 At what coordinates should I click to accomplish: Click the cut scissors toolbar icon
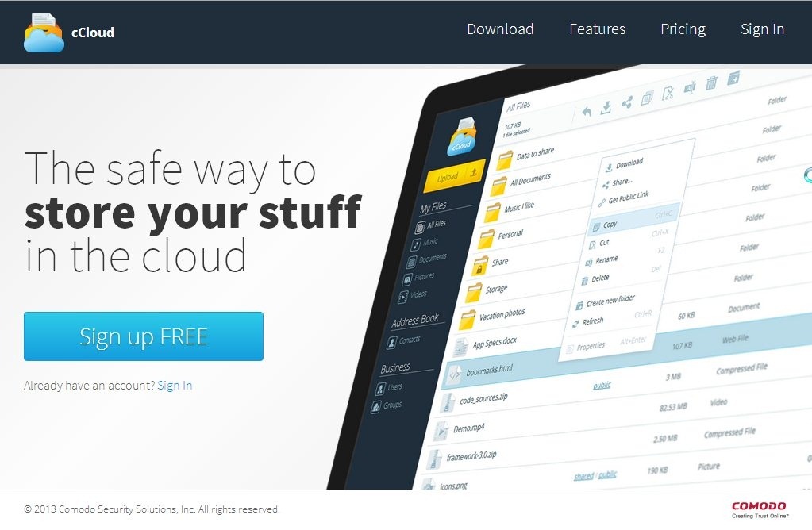click(668, 93)
